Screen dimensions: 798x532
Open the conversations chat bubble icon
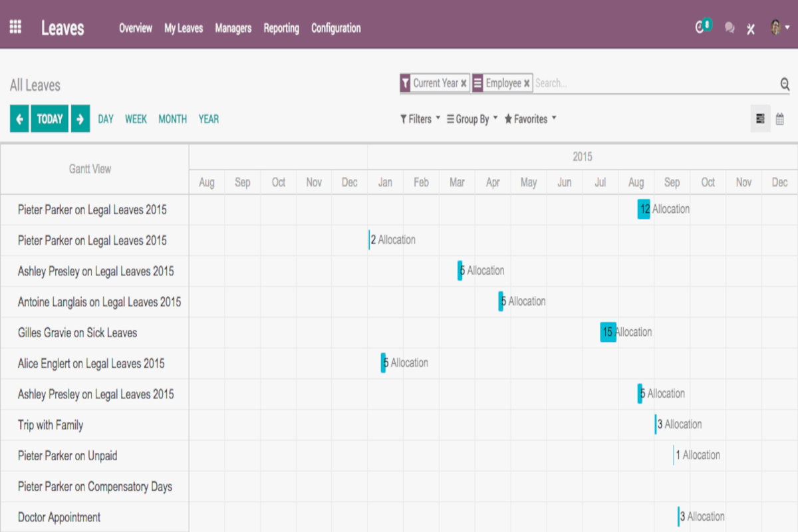pyautogui.click(x=730, y=28)
